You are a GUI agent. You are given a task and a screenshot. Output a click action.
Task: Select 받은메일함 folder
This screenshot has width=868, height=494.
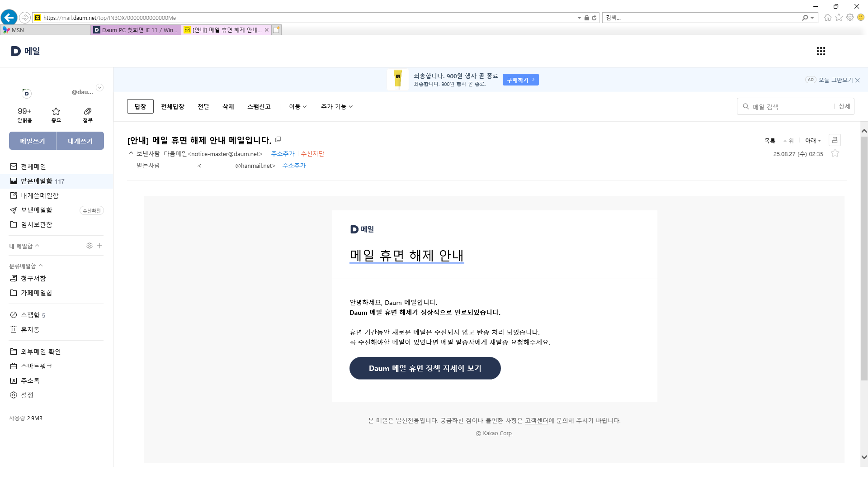pos(37,181)
